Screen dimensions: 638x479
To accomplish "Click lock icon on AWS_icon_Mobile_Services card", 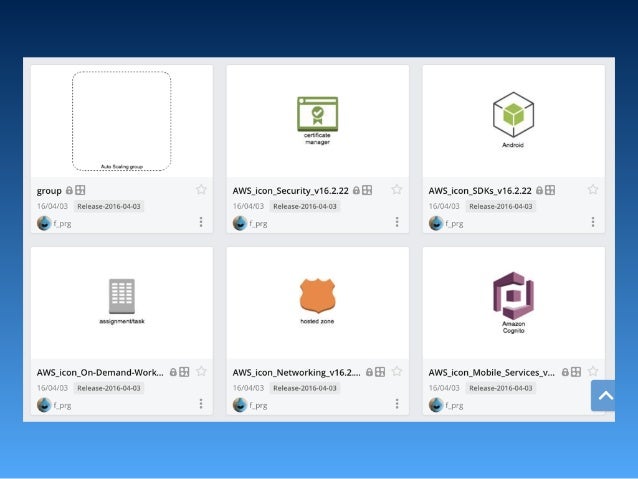I will (565, 372).
